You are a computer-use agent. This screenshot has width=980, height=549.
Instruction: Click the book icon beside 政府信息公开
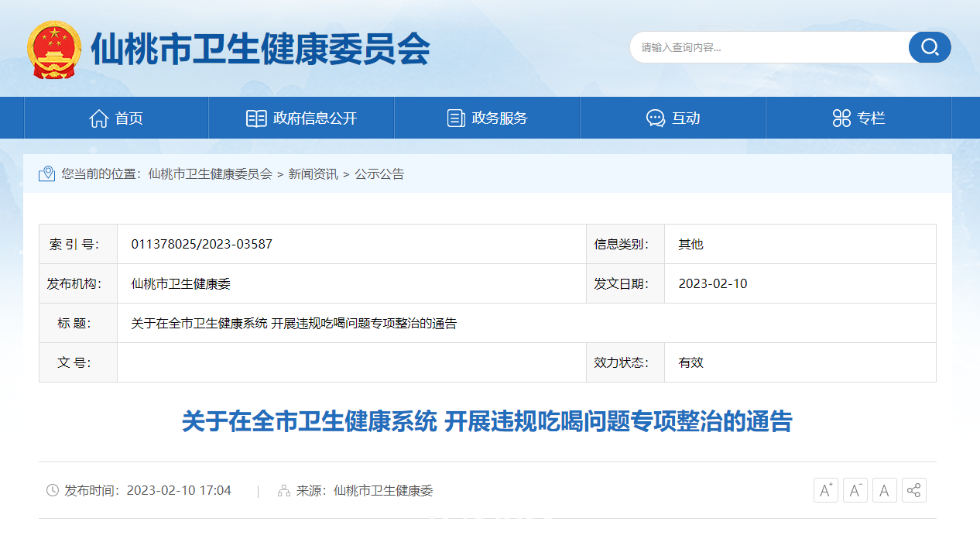pyautogui.click(x=256, y=118)
